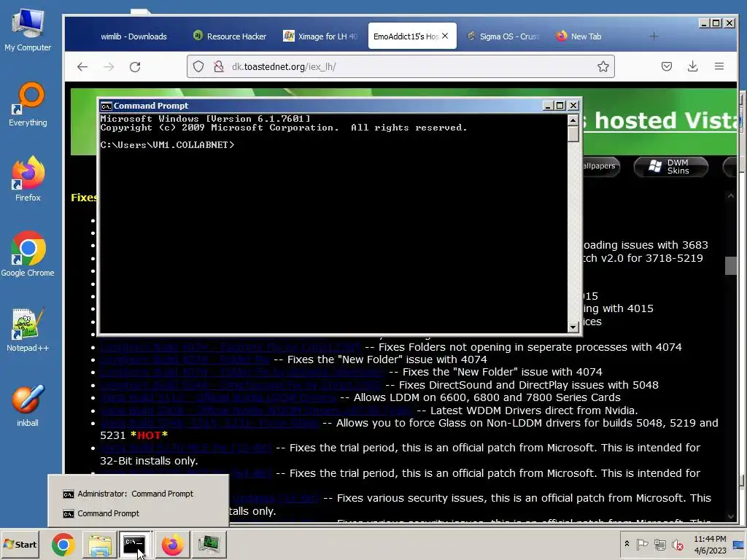Screen dimensions: 747x560
Task: Open trial period fix 32-Bit link
Action: (186, 448)
